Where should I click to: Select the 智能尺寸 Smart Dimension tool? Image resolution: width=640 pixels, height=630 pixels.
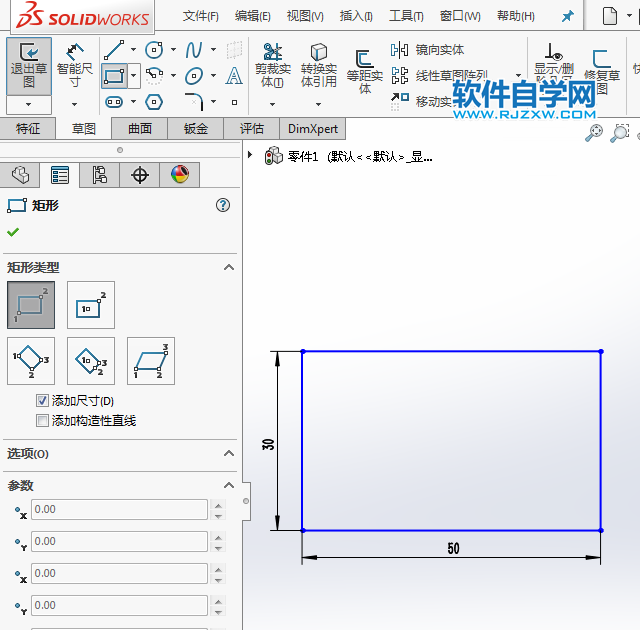[75, 65]
